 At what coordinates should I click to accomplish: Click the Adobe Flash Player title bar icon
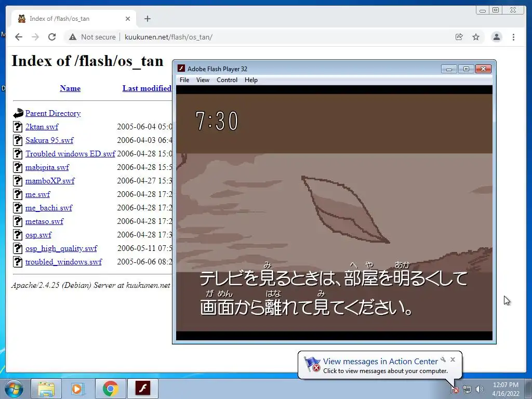click(181, 69)
